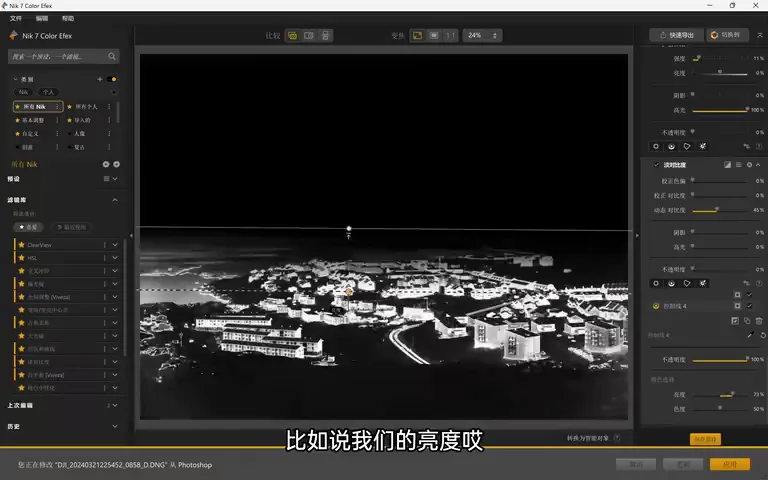Toggle the 最近使用 recent filter chip

72,227
